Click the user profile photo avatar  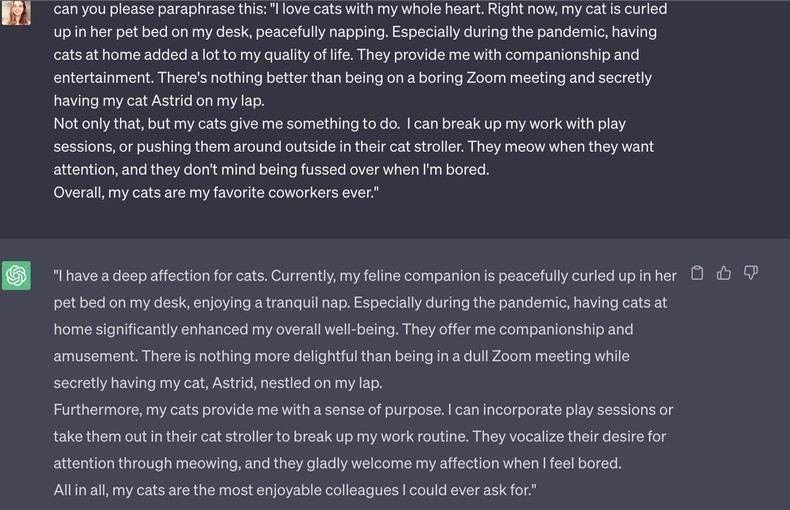tap(16, 10)
